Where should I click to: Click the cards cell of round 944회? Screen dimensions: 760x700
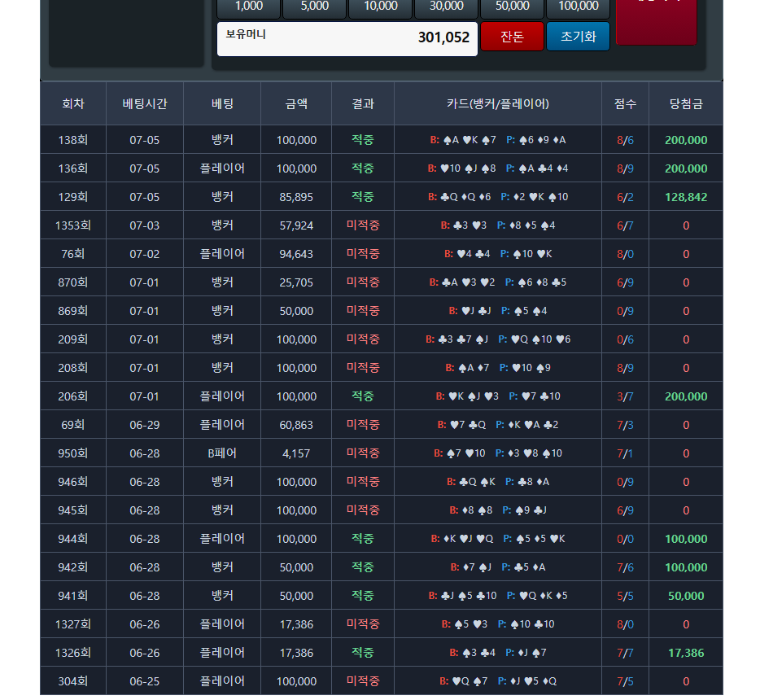[x=498, y=539]
